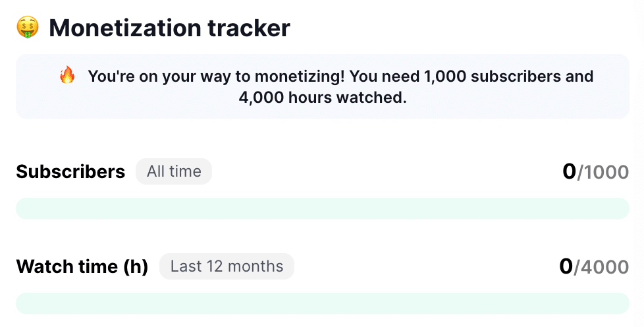Click the Subscribers progress bar
Screen dimensions: 644x327
point(323,208)
